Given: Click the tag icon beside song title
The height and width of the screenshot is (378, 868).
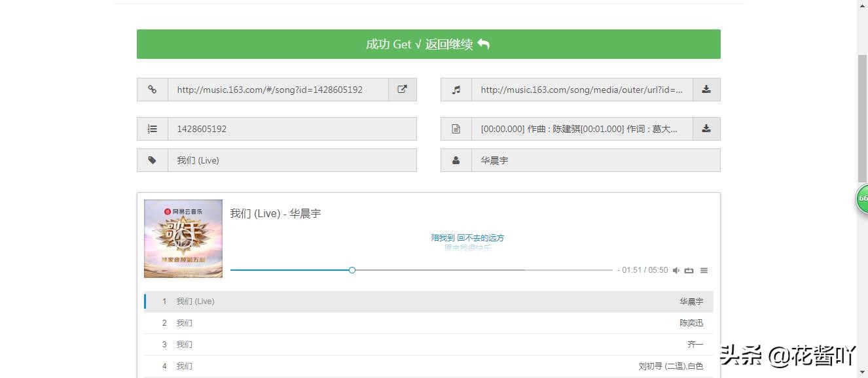Looking at the screenshot, I should tap(153, 160).
